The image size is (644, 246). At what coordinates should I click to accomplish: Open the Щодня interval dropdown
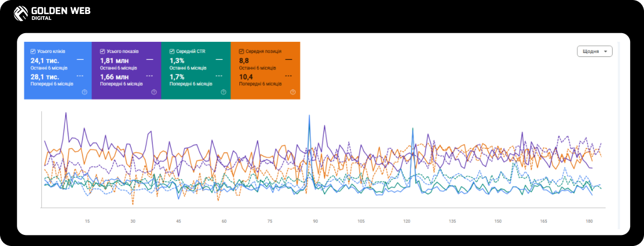tap(595, 52)
